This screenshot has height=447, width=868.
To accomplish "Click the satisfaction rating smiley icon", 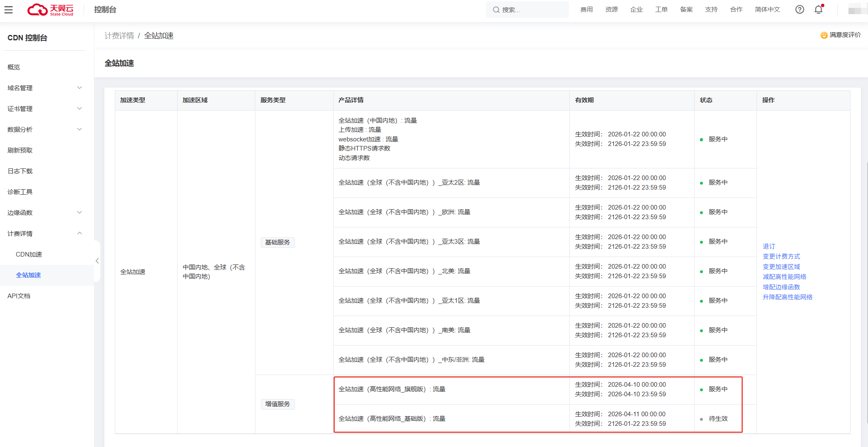I will tap(823, 35).
